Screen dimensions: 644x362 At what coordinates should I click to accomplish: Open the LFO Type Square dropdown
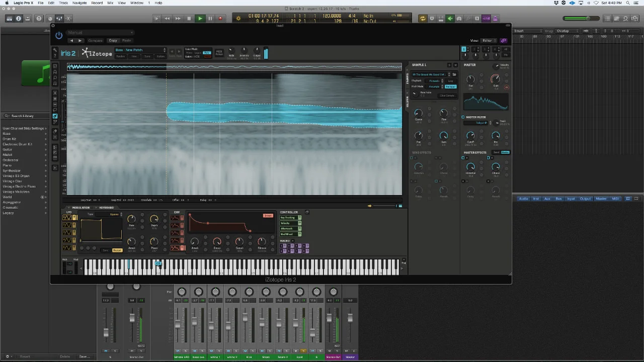[110, 214]
